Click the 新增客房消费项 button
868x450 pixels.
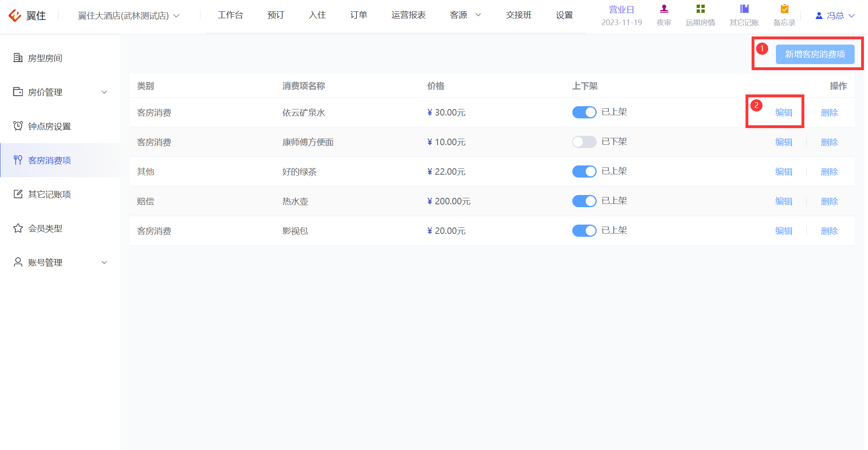[x=815, y=54]
